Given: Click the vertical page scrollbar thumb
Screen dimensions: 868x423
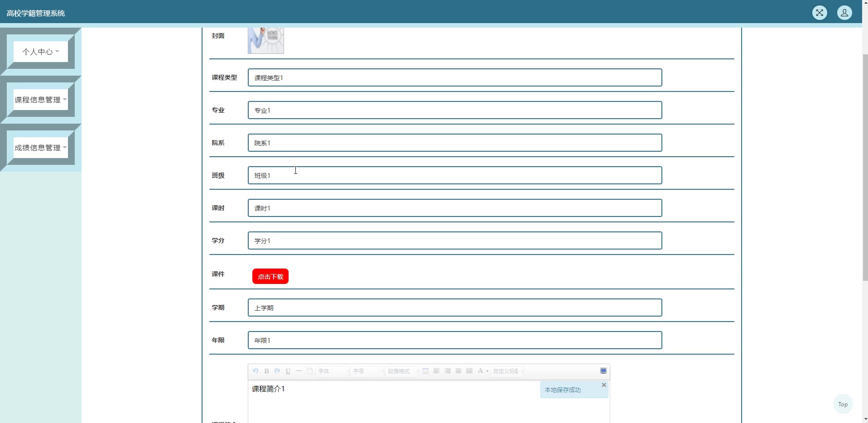Looking at the screenshot, I should click(865, 168).
